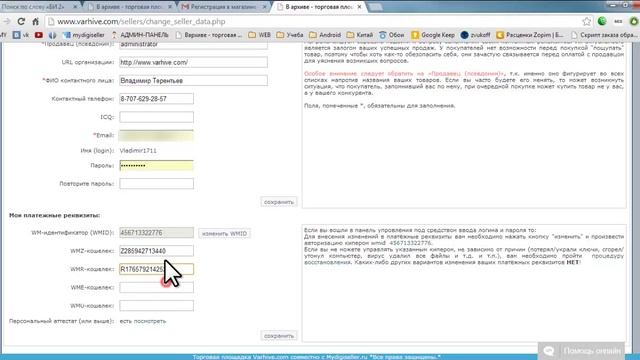Open the Скрипт заказа bookmark
Image resolution: width=640 pixels, height=360 pixels.
[605, 35]
